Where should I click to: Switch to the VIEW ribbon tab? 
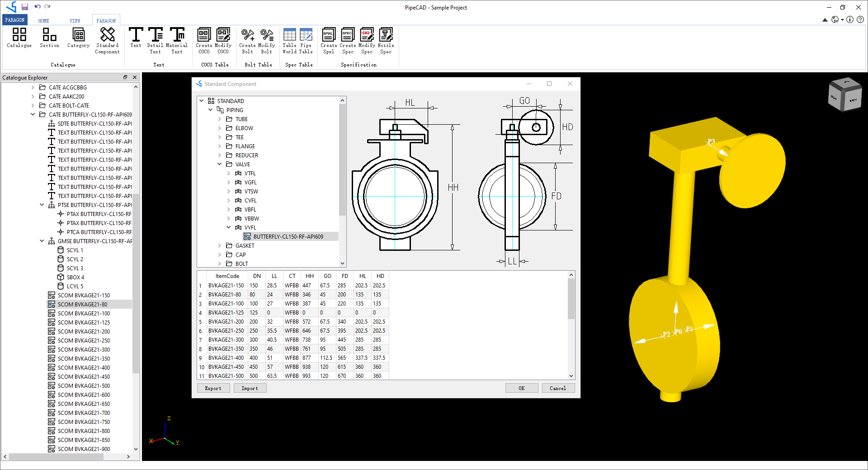(x=75, y=20)
